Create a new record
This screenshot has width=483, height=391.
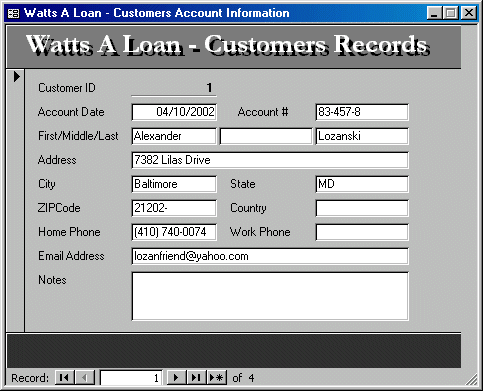coord(217,378)
